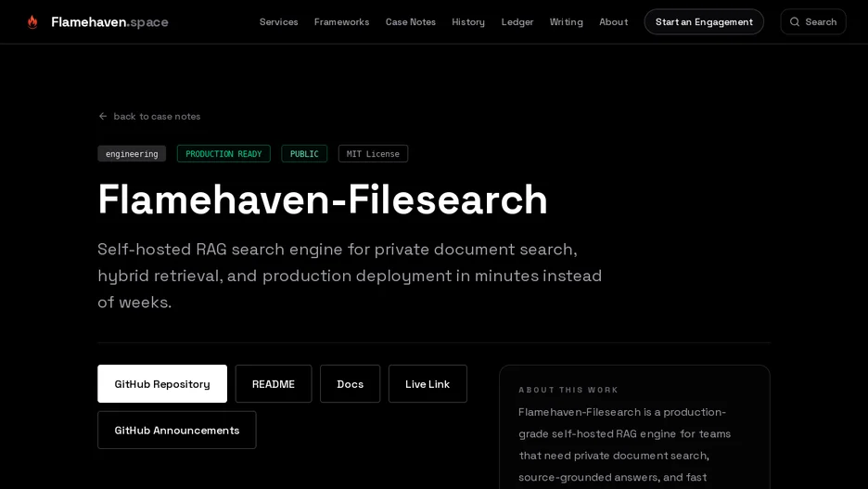Open the GitHub Repository button
The height and width of the screenshot is (489, 868).
(162, 383)
